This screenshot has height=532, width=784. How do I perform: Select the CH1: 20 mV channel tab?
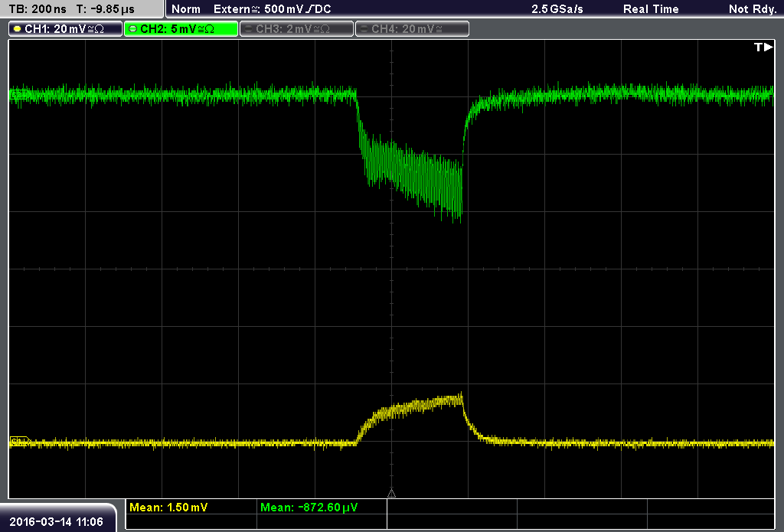click(x=66, y=29)
